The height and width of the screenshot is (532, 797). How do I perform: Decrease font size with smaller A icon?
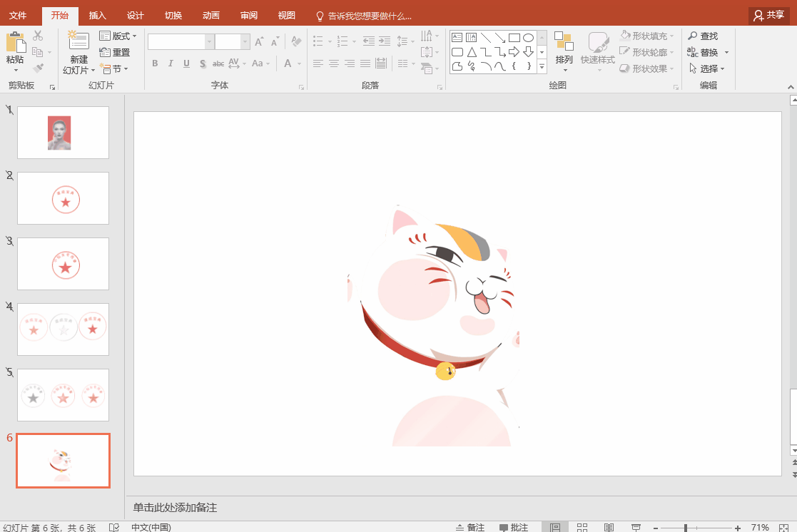click(275, 41)
